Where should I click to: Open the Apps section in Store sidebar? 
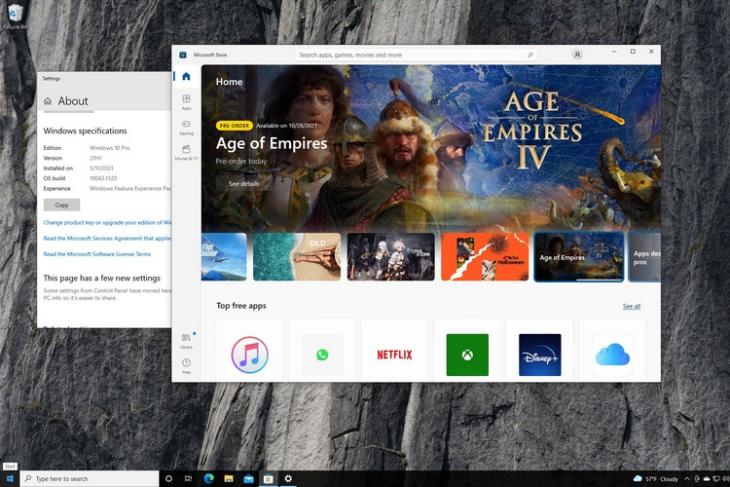point(186,102)
